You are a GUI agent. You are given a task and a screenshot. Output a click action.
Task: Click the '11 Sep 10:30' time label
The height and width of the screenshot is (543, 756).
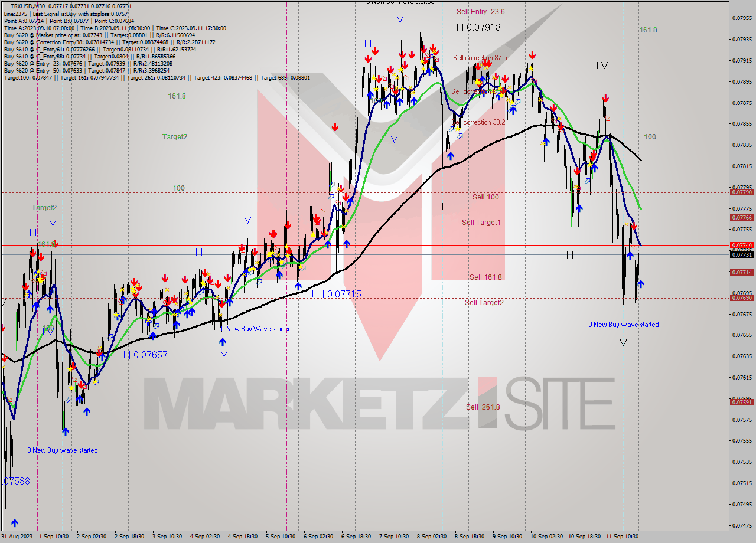click(621, 537)
